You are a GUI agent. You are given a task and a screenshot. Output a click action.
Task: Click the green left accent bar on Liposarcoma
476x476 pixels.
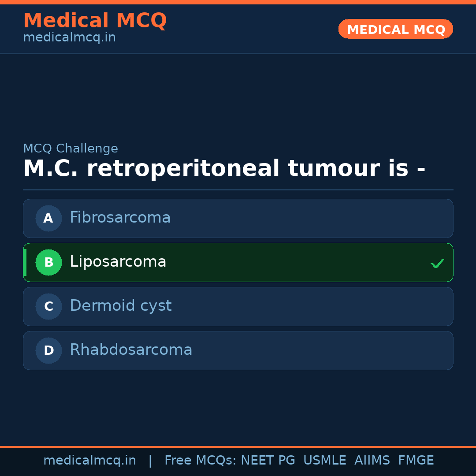click(24, 262)
